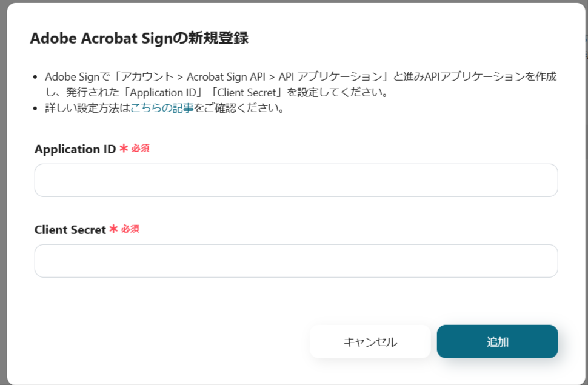Click the Application ID input field

(296, 180)
